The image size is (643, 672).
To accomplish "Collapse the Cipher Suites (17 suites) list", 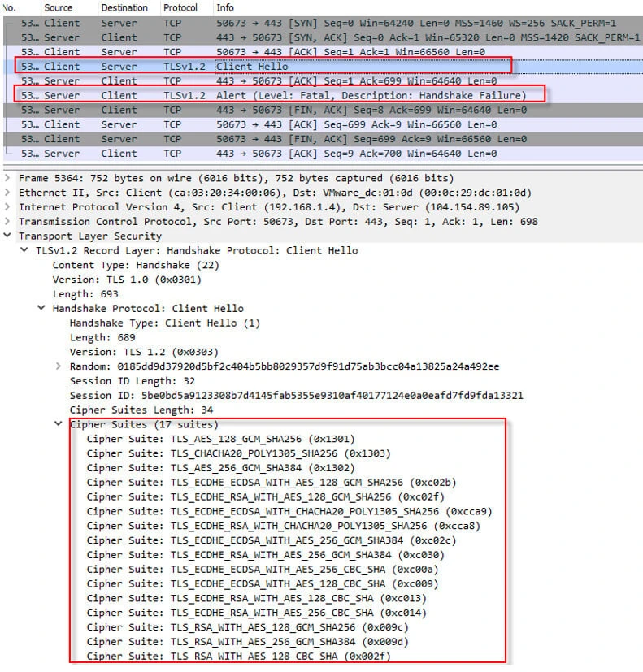I will point(59,424).
